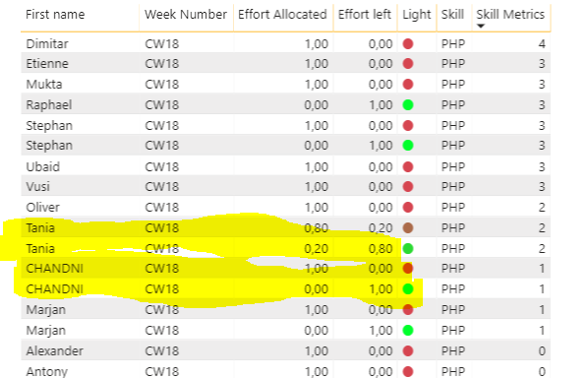Click the green light dot in Raphael's row
The width and height of the screenshot is (588, 378).
coord(408,104)
